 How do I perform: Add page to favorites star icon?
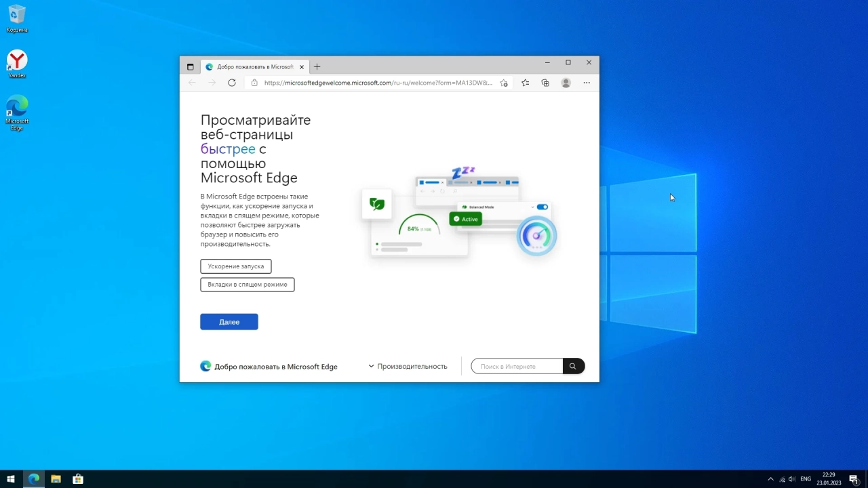click(503, 83)
